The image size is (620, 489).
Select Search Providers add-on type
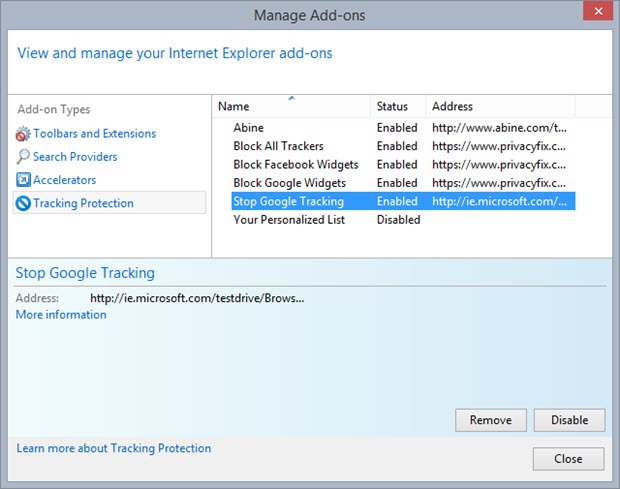pos(75,157)
